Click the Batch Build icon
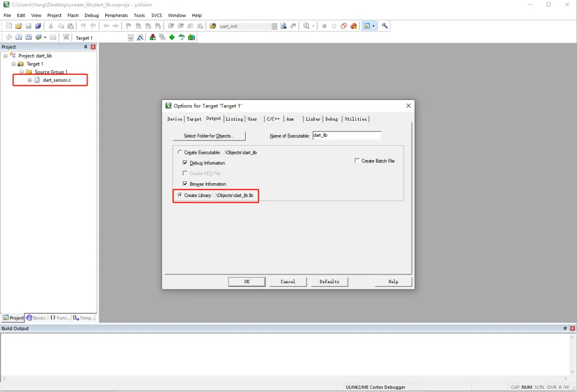Viewport: 577px width, 392px height. coord(38,37)
